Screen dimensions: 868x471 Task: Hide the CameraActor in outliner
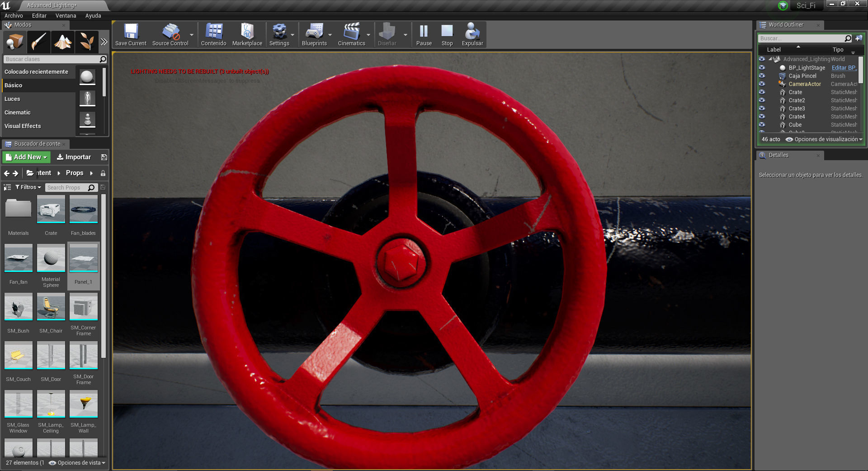[762, 84]
